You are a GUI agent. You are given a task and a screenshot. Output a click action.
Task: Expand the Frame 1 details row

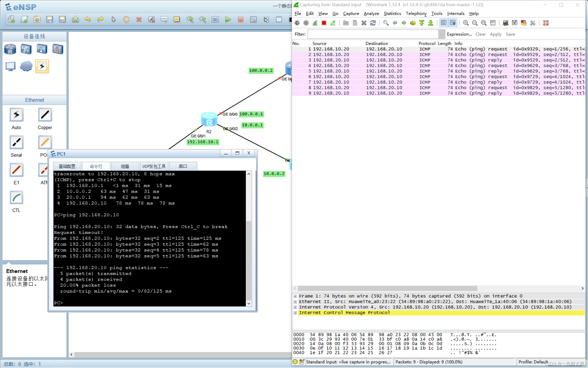pos(295,296)
